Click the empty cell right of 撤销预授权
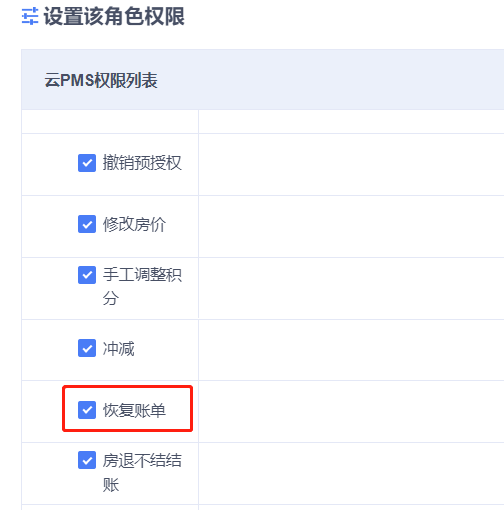 click(351, 164)
